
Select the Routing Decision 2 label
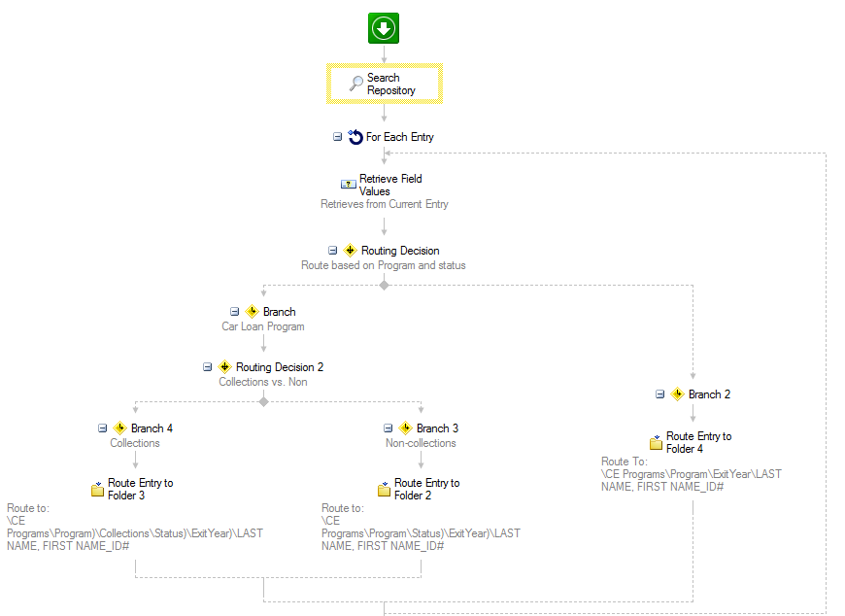tap(280, 367)
